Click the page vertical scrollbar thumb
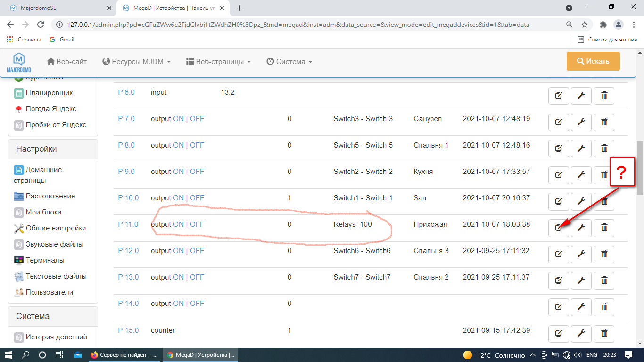The image size is (644, 362). tap(640, 168)
